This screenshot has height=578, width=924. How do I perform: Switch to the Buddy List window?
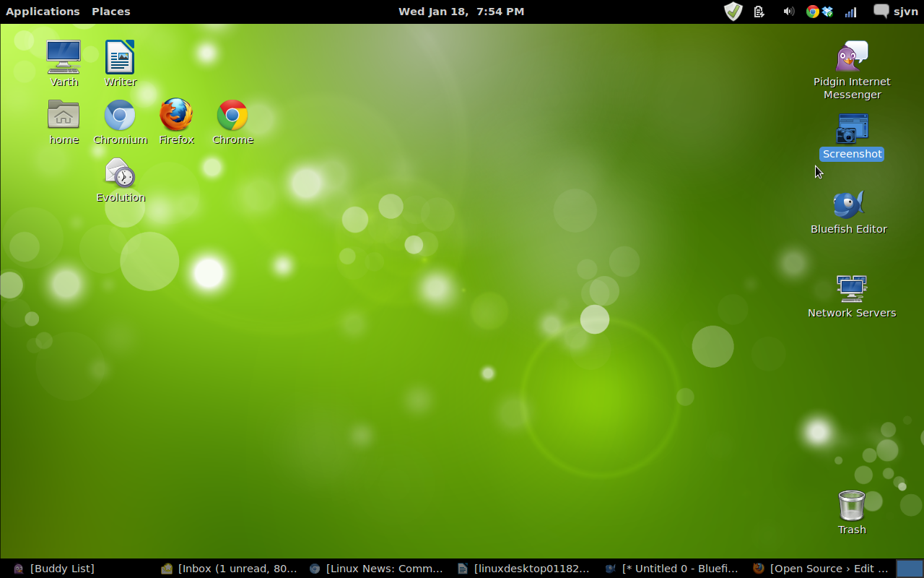click(x=54, y=569)
